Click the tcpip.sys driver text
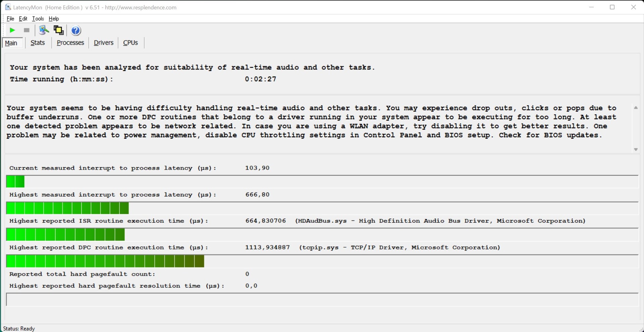This screenshot has height=332, width=644. click(399, 248)
